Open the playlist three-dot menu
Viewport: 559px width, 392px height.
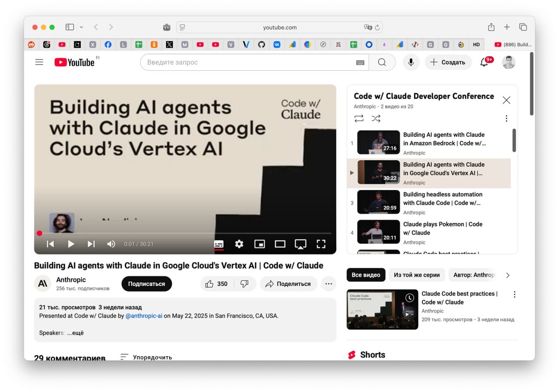click(506, 119)
